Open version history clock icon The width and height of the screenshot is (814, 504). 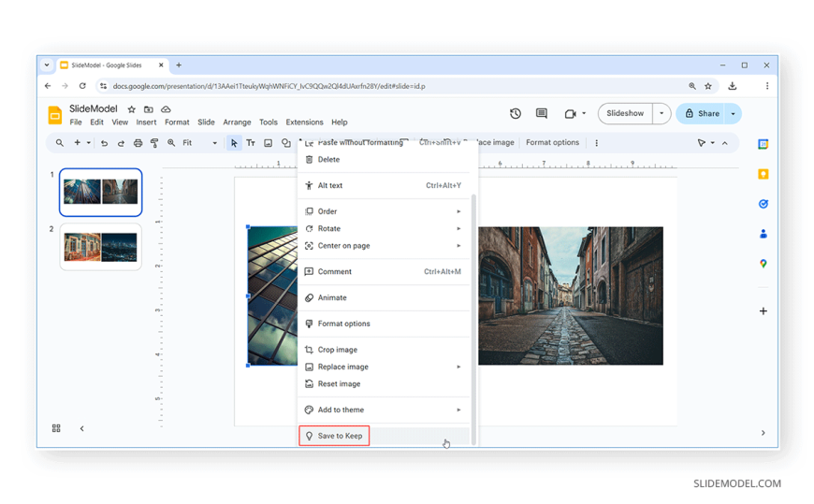(x=515, y=114)
